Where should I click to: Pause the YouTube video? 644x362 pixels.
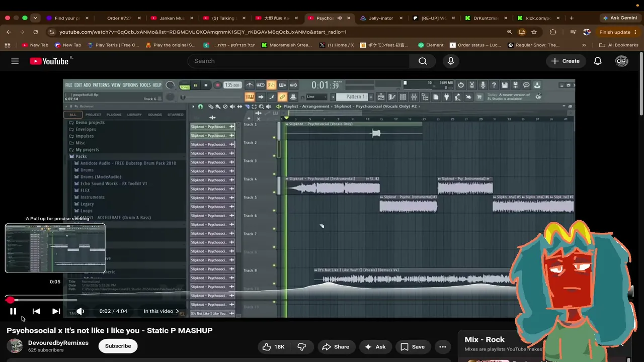tap(13, 311)
